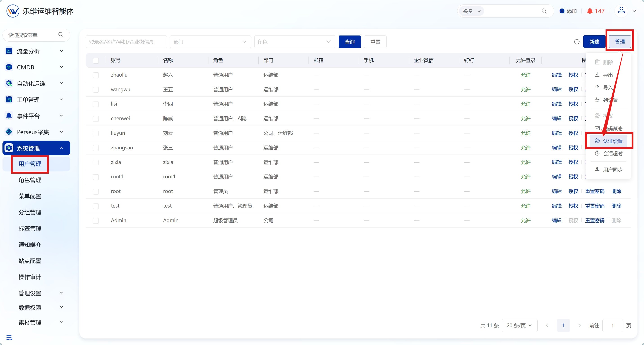Click the Perseus采集 diamond icon

tap(9, 132)
